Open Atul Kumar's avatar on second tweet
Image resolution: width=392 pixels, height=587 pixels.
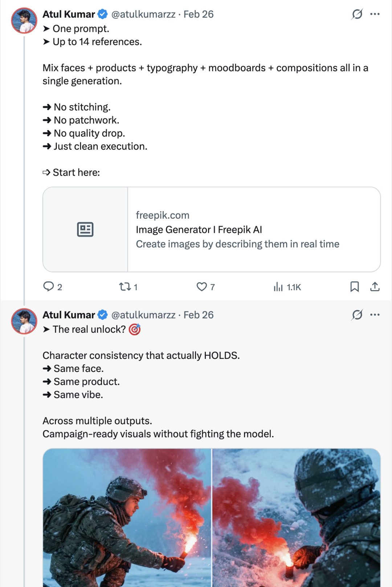[24, 321]
